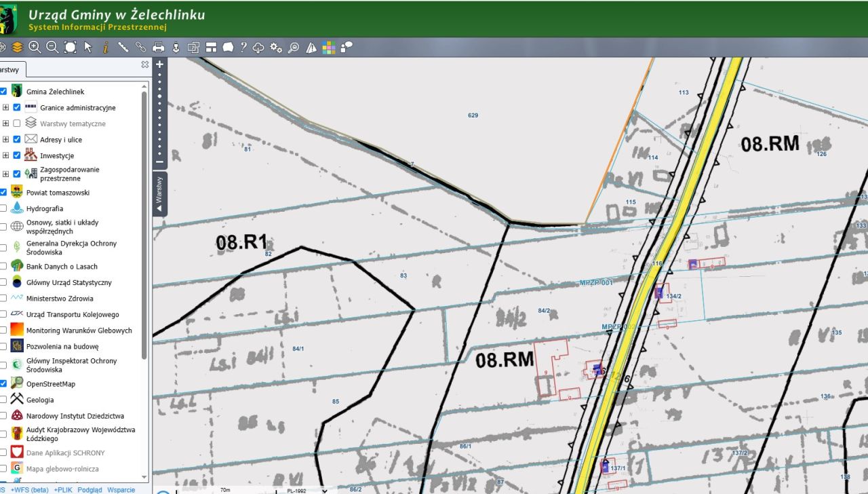Click the +WFS (beta) link
Image resolution: width=868 pixels, height=494 pixels.
point(29,490)
